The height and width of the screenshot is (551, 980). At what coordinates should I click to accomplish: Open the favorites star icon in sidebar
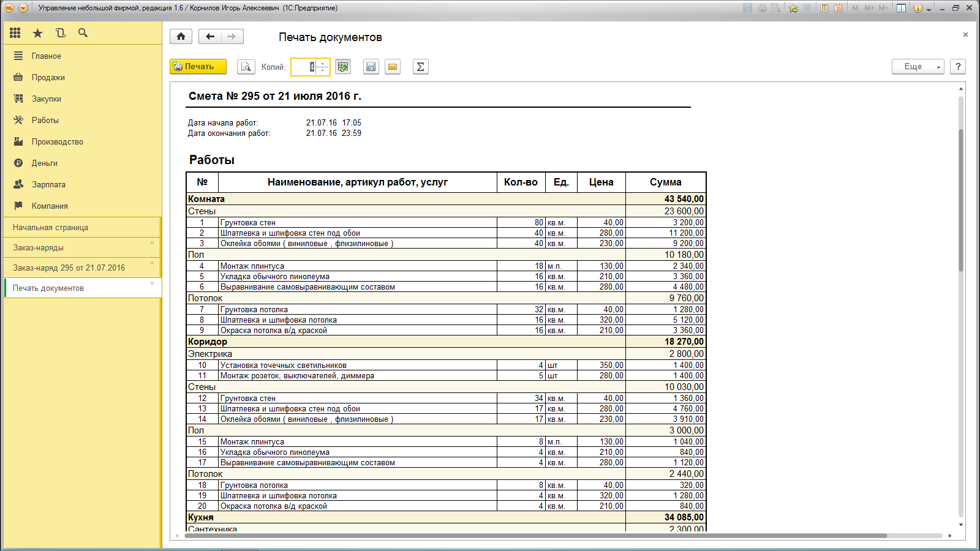click(37, 33)
